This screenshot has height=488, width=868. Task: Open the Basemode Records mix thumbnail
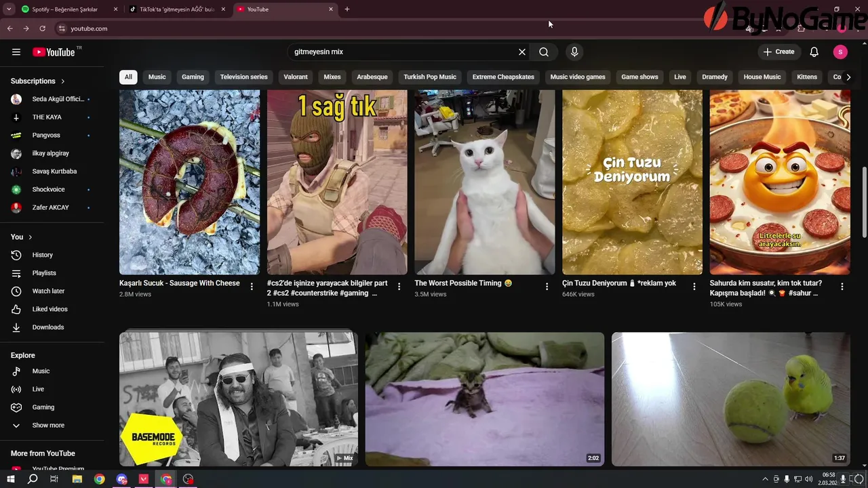tap(239, 399)
